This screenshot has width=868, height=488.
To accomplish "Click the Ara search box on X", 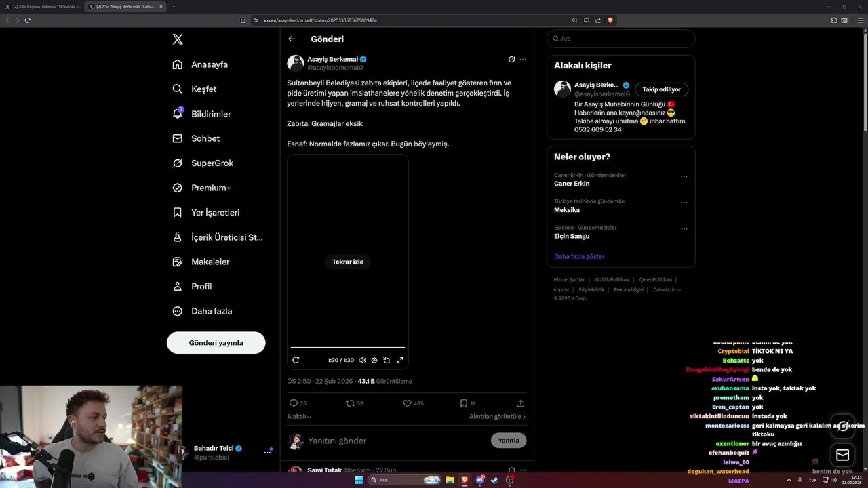I will coord(621,39).
